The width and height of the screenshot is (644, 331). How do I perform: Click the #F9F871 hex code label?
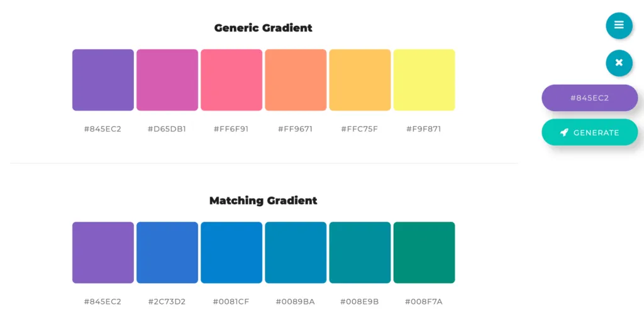[423, 129]
